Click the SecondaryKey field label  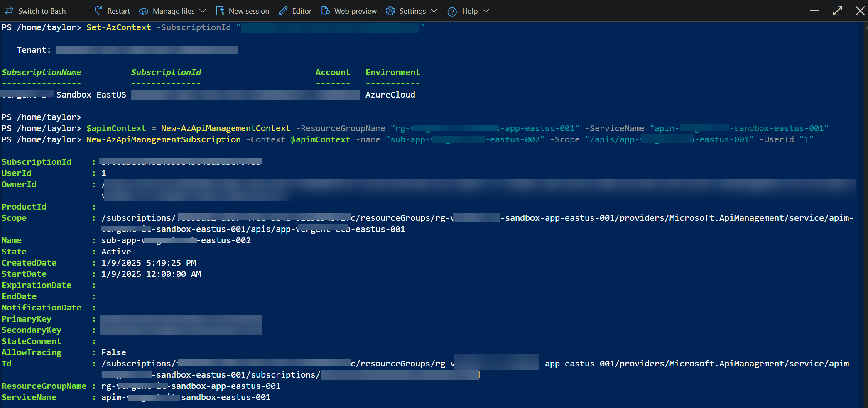tap(32, 330)
